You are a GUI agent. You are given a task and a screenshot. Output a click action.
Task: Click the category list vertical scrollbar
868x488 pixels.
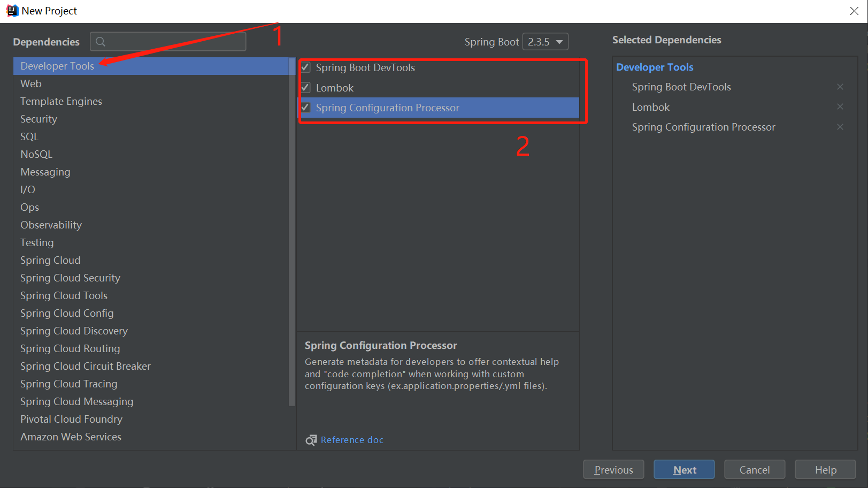click(x=291, y=232)
